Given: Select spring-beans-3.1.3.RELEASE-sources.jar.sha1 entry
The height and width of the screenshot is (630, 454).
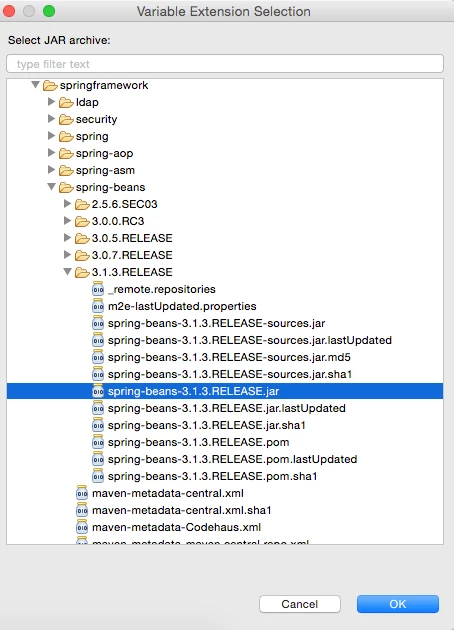Looking at the screenshot, I should [x=230, y=374].
